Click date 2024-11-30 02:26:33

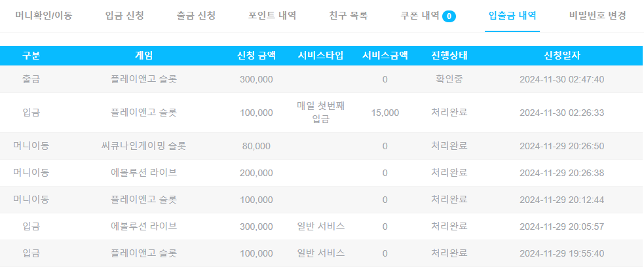click(x=562, y=113)
